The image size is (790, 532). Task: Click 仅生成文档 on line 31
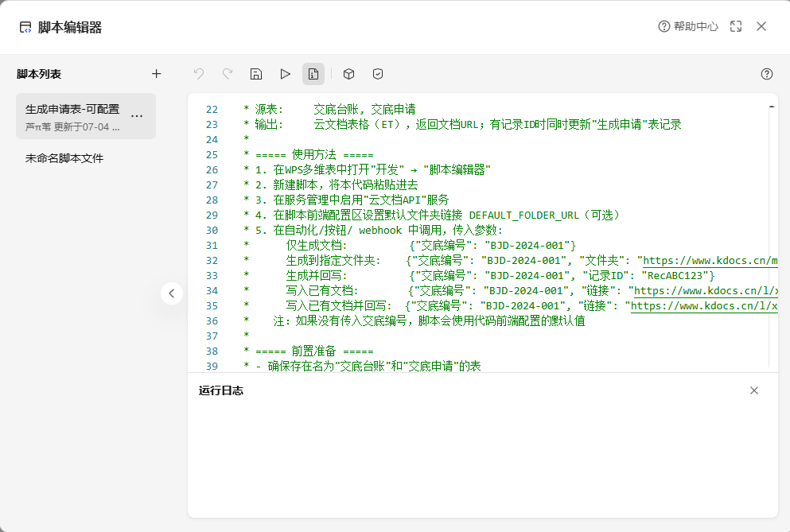(317, 246)
